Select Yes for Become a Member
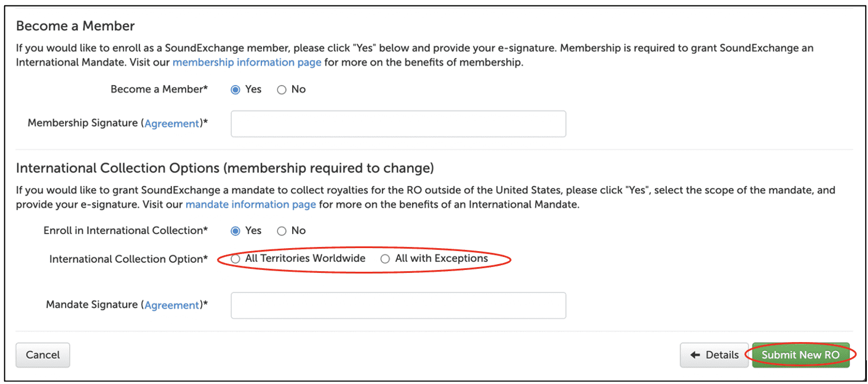Screen dimensions: 868x384 (235, 90)
